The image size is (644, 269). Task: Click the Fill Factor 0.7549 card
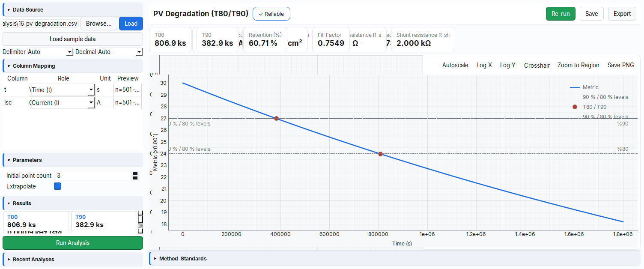click(331, 40)
